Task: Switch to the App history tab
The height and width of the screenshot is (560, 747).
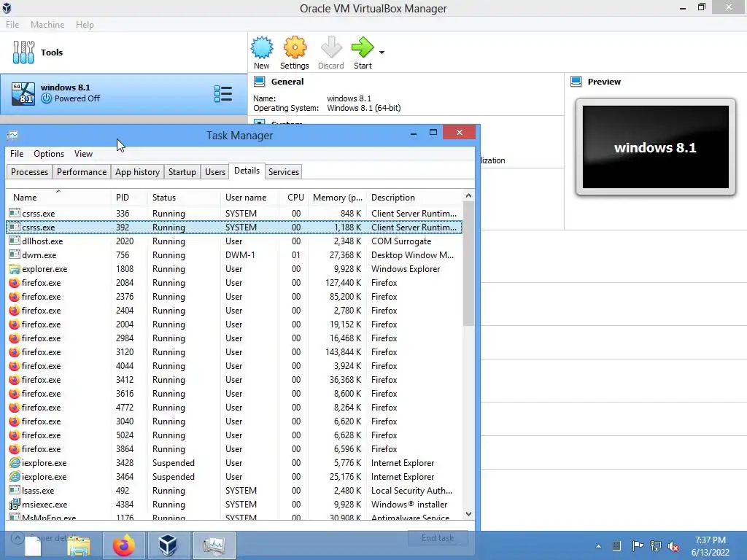Action: tap(137, 172)
